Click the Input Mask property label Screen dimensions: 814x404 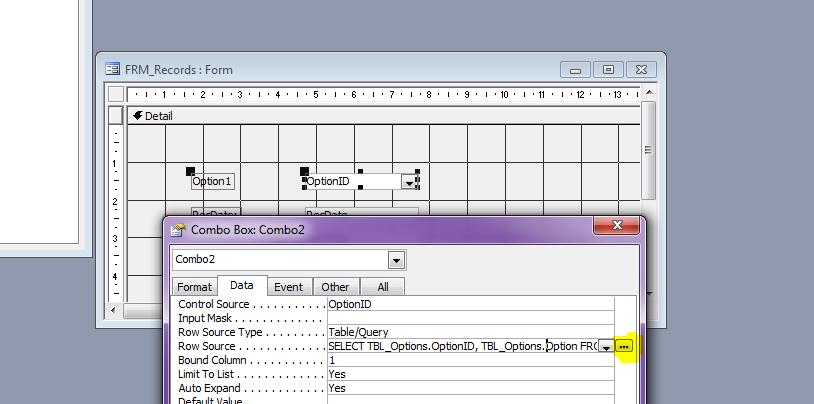205,318
